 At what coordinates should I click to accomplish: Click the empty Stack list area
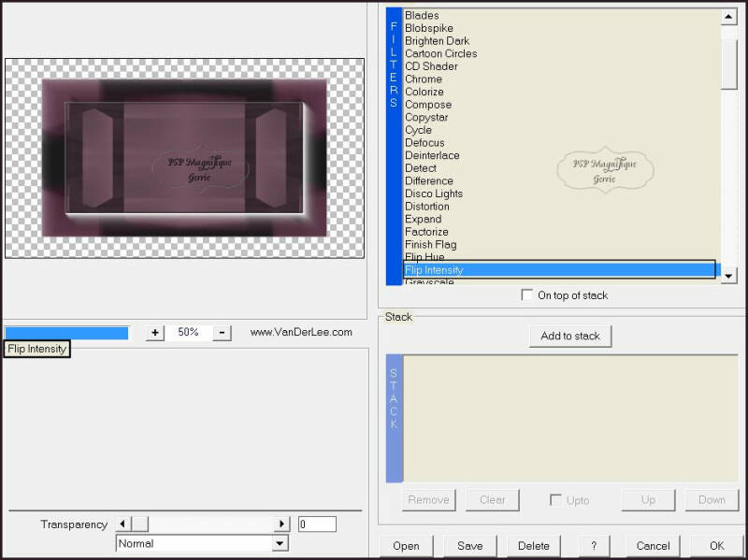click(570, 418)
